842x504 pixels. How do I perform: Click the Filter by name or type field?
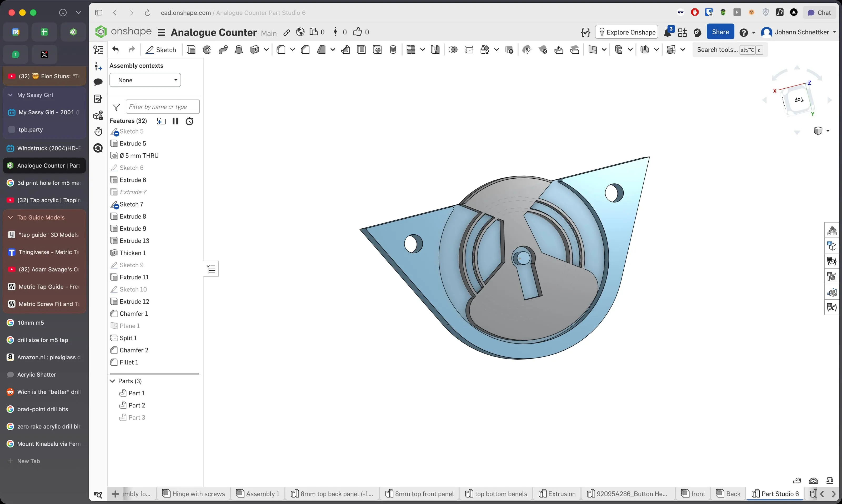[163, 107]
